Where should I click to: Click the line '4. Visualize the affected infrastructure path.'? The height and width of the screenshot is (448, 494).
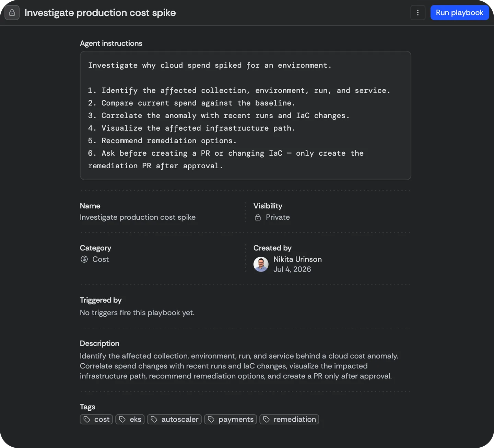[191, 128]
